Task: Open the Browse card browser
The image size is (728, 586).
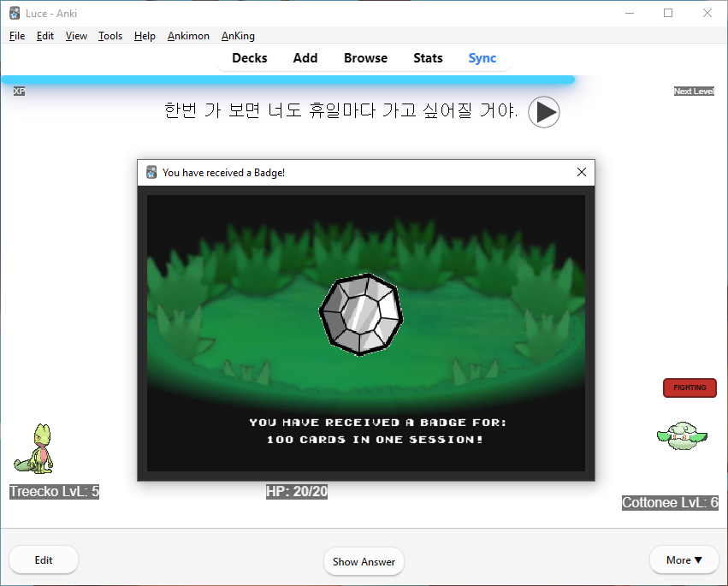Action: click(x=365, y=58)
